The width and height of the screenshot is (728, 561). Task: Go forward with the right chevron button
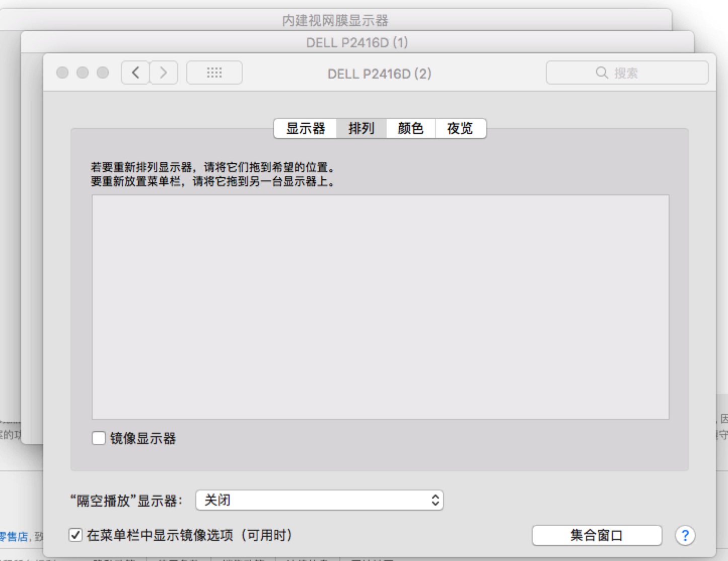coord(164,73)
